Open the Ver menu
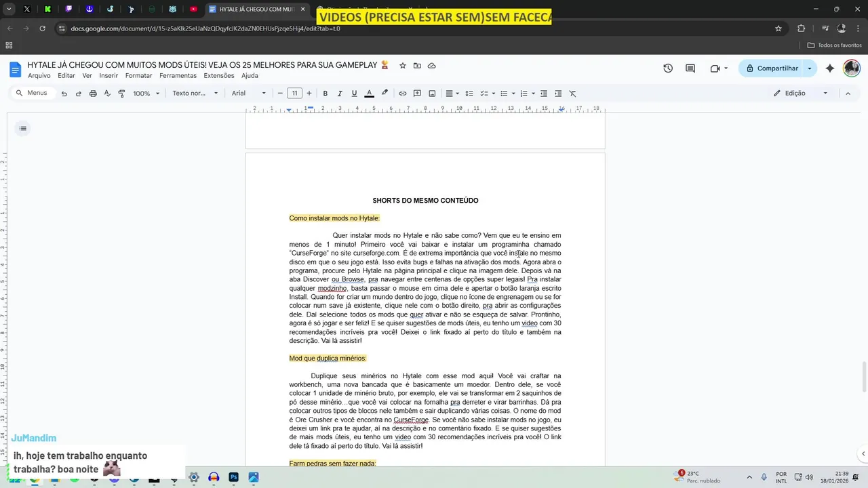This screenshot has height=488, width=868. [x=87, y=76]
